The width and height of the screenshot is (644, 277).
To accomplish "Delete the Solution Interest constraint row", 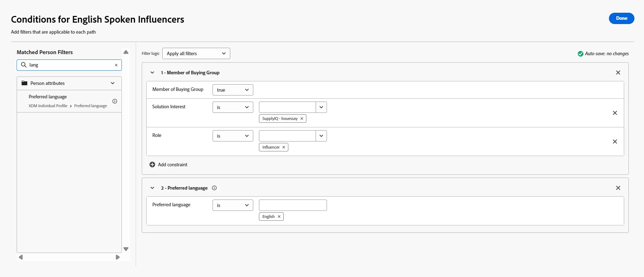I will pos(615,113).
